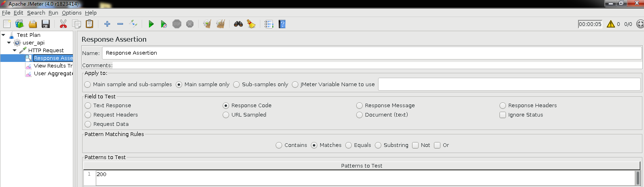
Task: Select Main sample only radio button
Action: point(202,85)
